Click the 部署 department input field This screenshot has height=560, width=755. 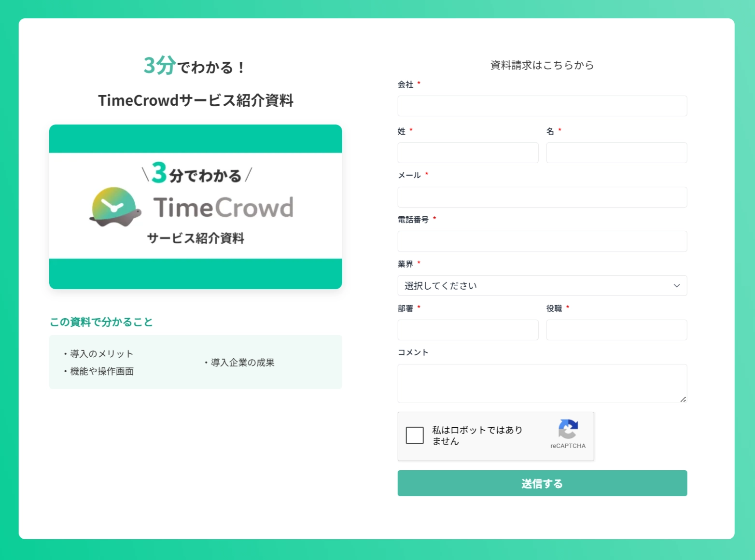pos(468,330)
